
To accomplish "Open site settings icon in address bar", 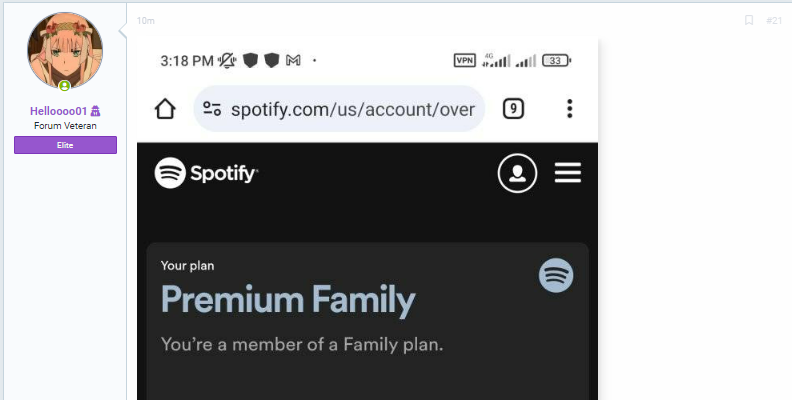I will [212, 109].
